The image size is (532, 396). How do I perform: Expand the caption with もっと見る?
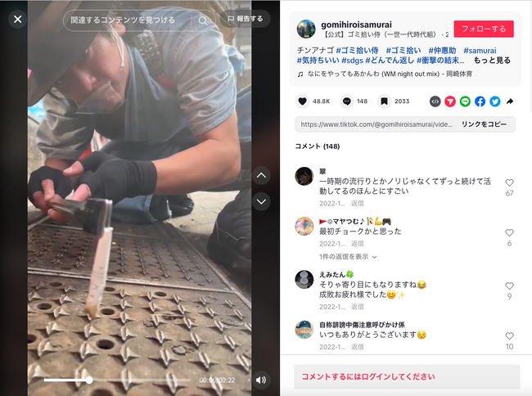click(x=492, y=61)
